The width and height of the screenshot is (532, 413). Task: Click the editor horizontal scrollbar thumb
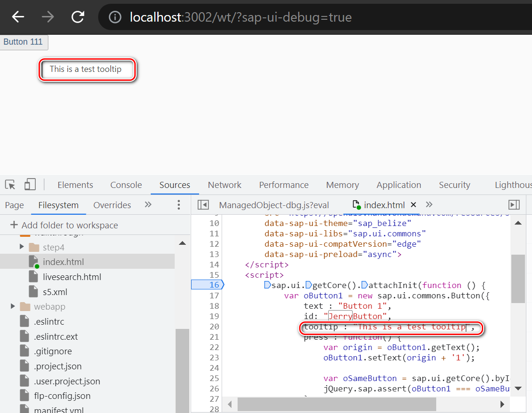tap(337, 404)
